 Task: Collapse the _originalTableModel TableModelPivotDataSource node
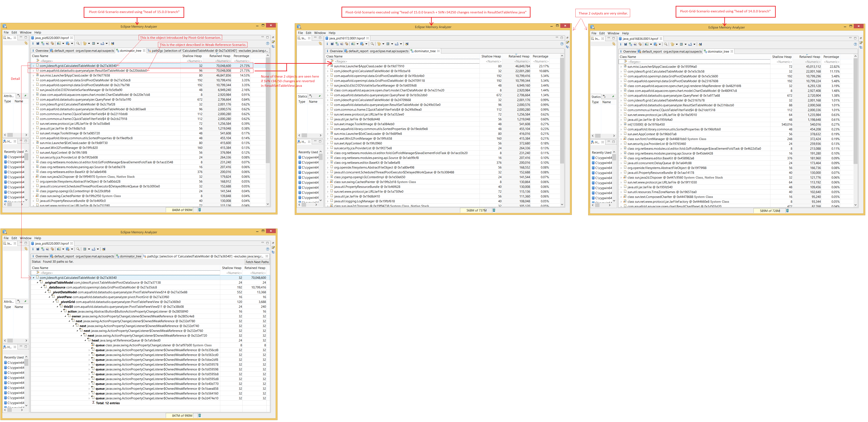[37, 283]
